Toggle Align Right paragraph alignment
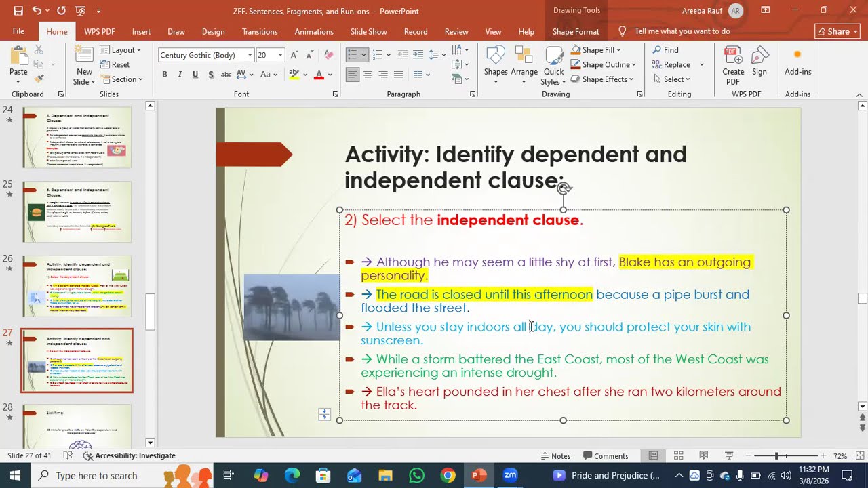Image resolution: width=868 pixels, height=488 pixels. pos(383,75)
